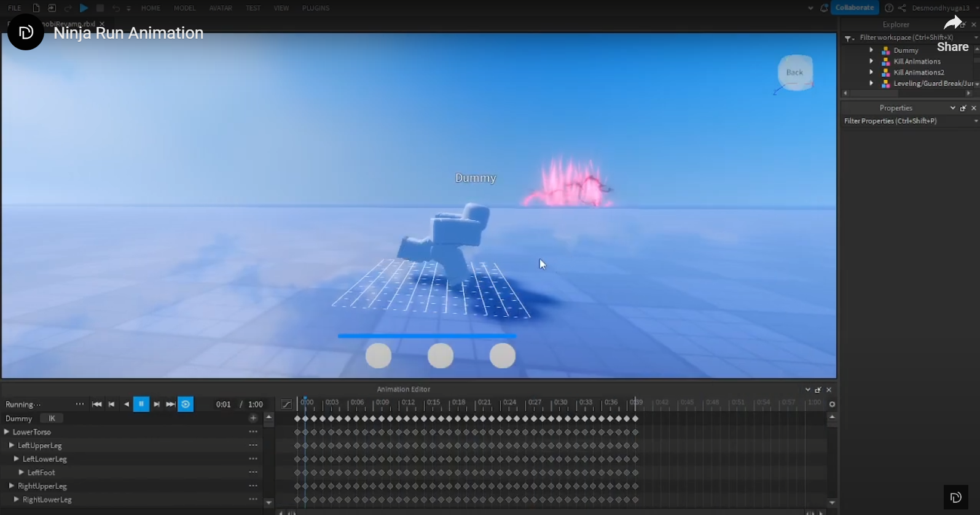Click the share icon beside username
This screenshot has width=980, height=515.
tap(902, 8)
